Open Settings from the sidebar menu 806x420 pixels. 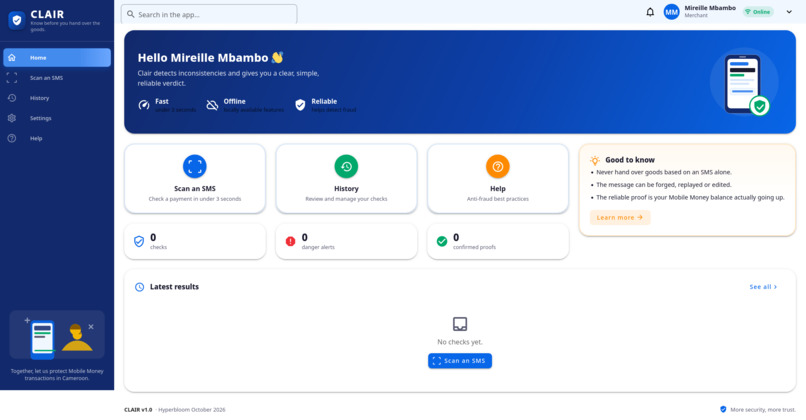57,118
